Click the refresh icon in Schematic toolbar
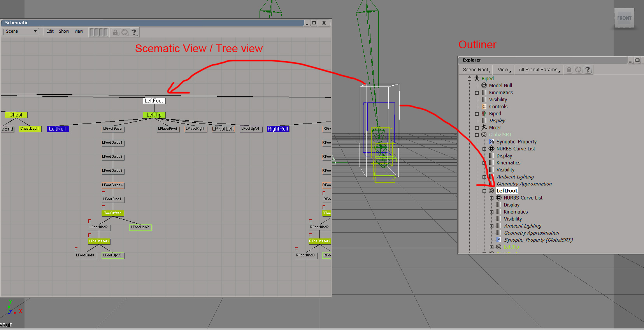644x330 pixels. (x=125, y=32)
